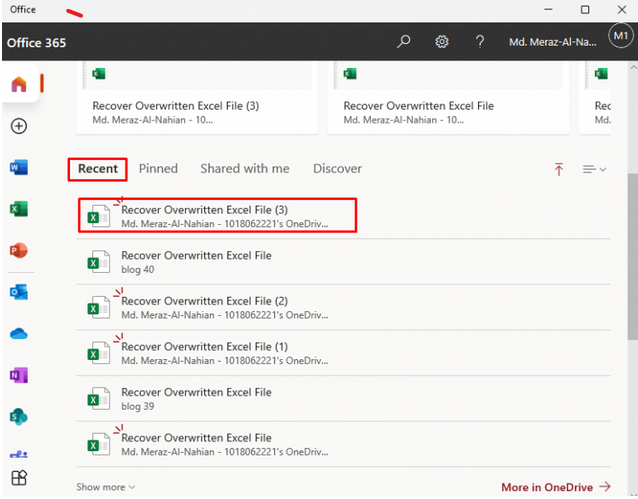
Task: Click the upload arrow icon
Action: (x=559, y=169)
